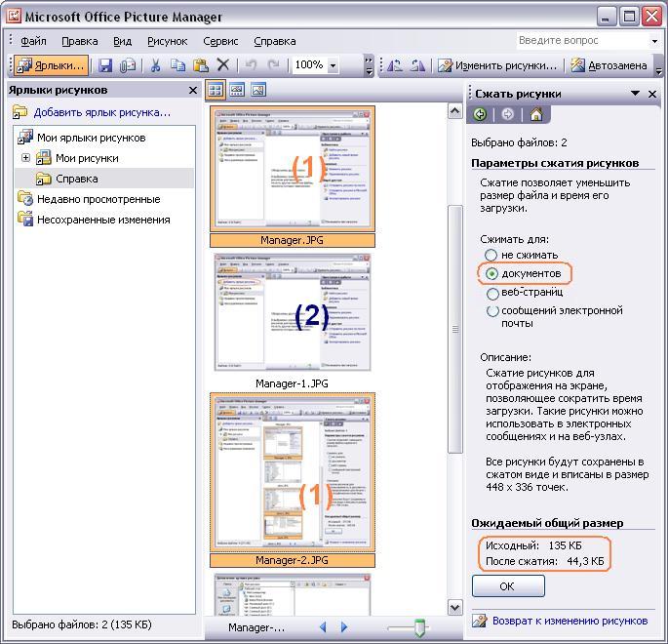Select Недавно просмотренные item
The width and height of the screenshot is (668, 644).
click(x=98, y=199)
